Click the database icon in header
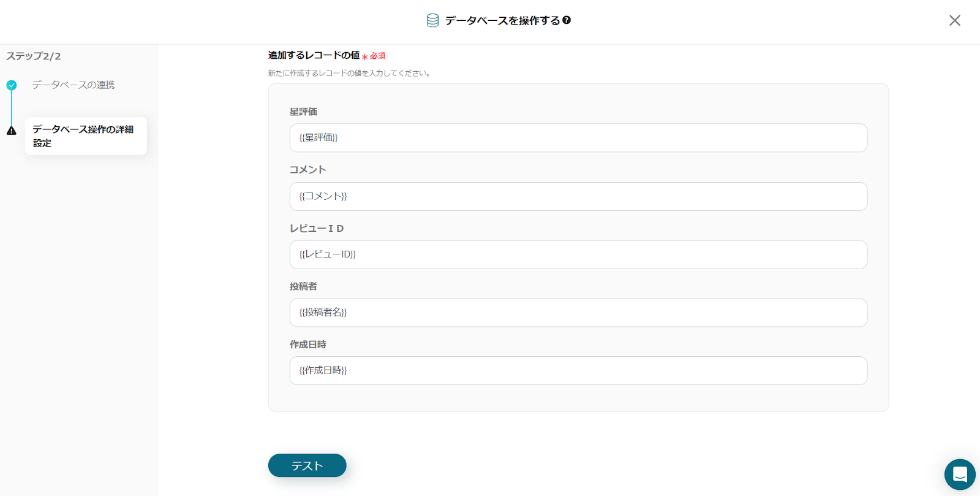 [432, 21]
